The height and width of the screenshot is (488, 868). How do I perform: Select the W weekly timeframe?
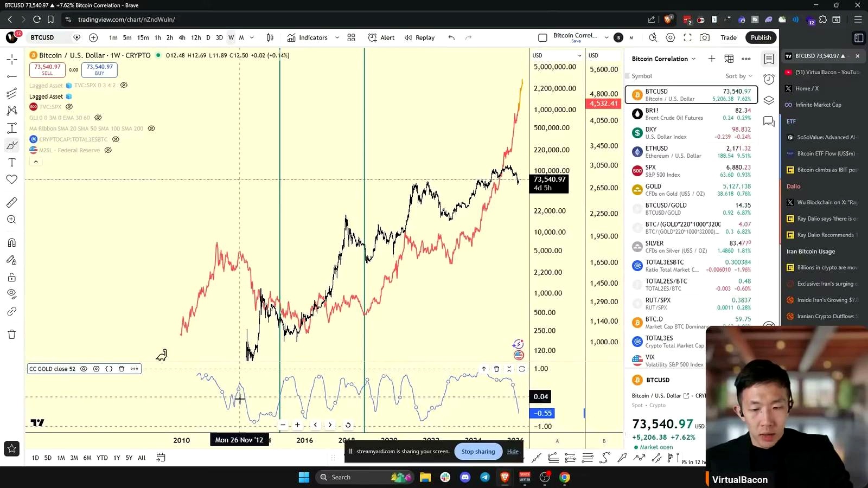pos(231,37)
